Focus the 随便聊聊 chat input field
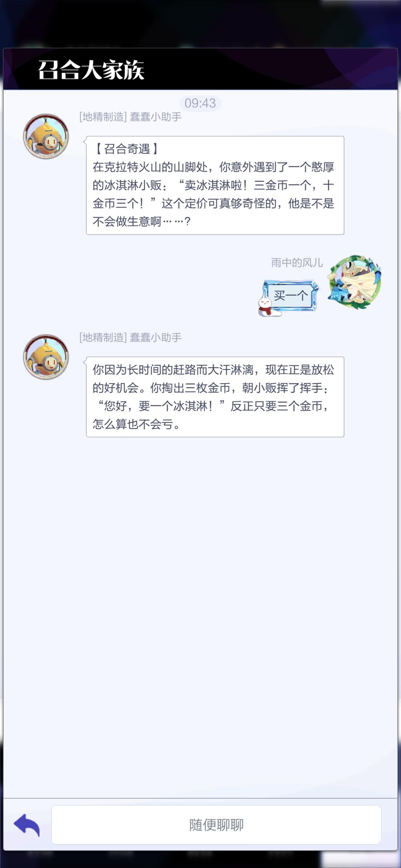401x868 pixels. click(216, 825)
